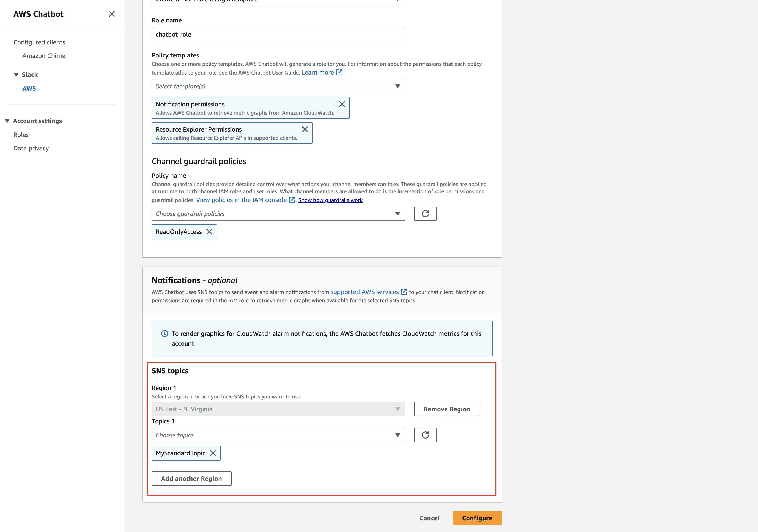Open the Roles page in sidebar
The height and width of the screenshot is (532, 758).
pyautogui.click(x=21, y=135)
